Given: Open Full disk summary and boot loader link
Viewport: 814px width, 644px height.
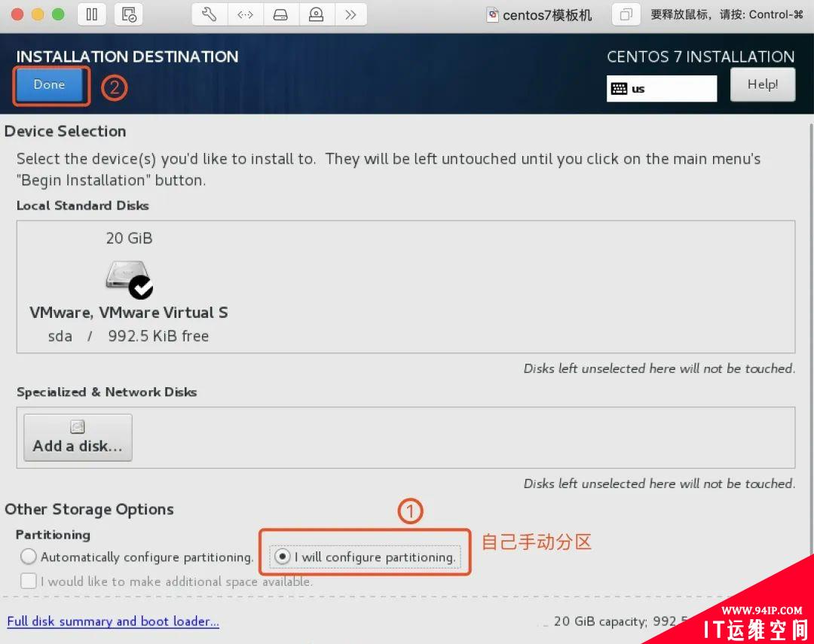Looking at the screenshot, I should tap(113, 621).
